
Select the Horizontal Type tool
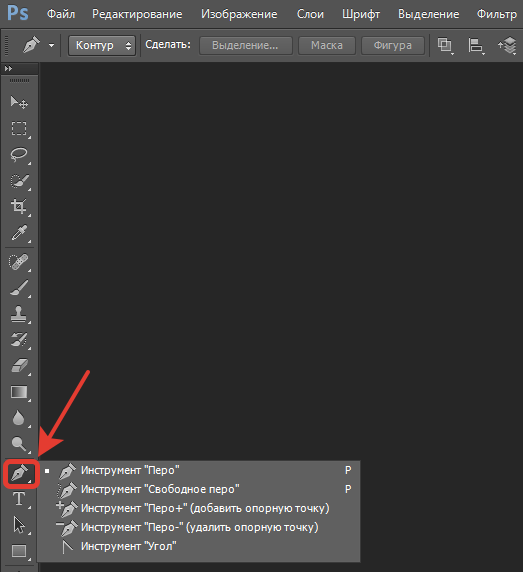tap(19, 499)
